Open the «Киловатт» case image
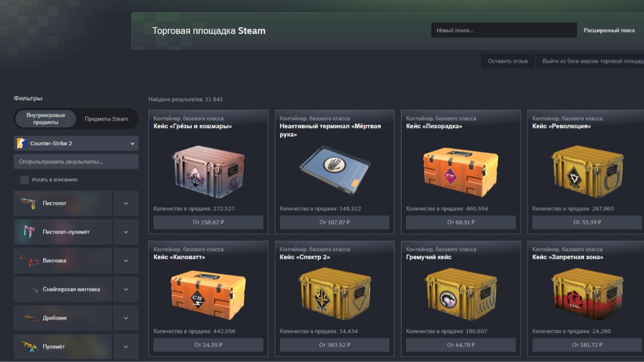Viewport: 644px width, 362px height. pos(208,295)
